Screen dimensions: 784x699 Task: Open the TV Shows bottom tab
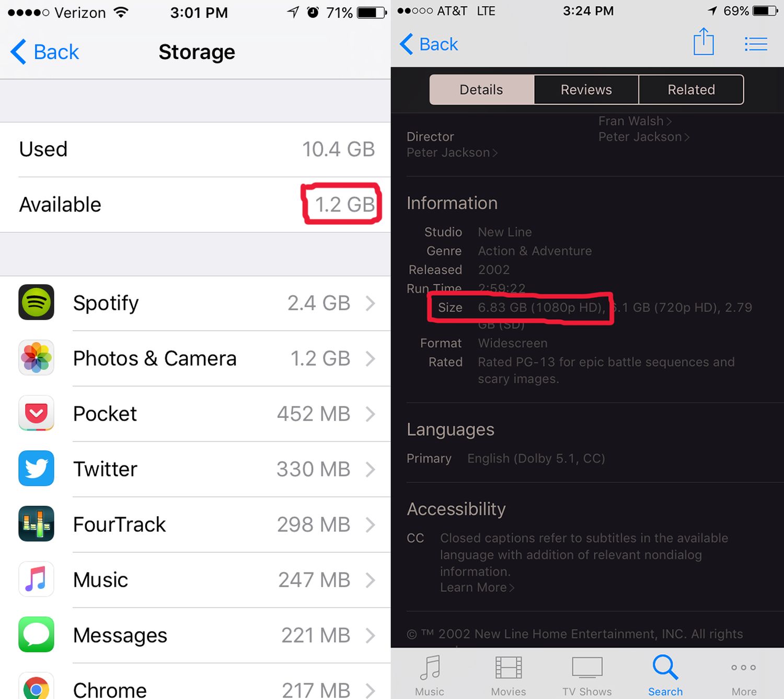coord(587,676)
